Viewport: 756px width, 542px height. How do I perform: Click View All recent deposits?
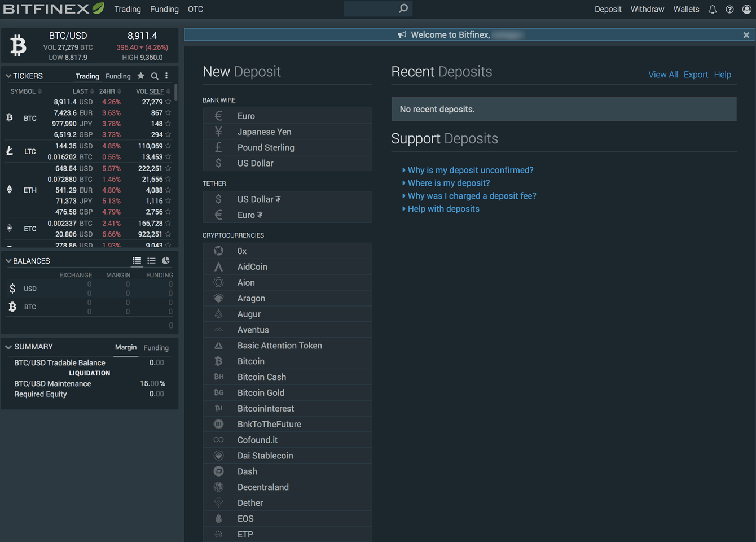coord(663,74)
